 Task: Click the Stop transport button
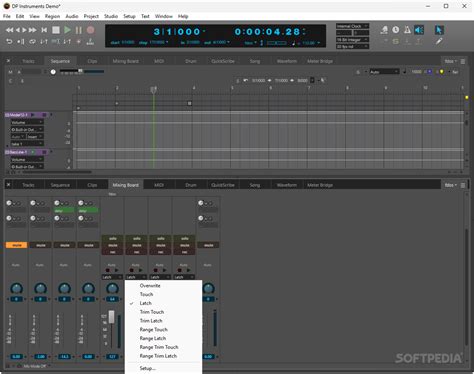point(56,30)
